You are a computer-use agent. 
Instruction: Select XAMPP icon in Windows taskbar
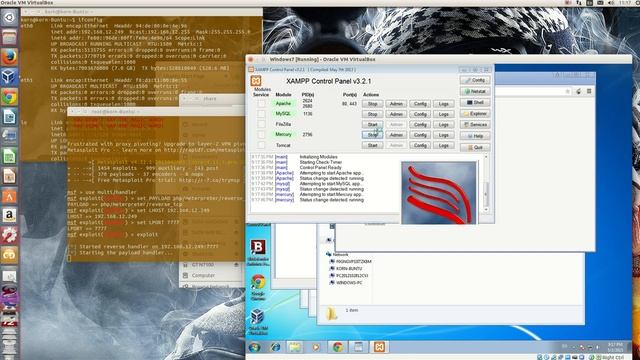379,347
